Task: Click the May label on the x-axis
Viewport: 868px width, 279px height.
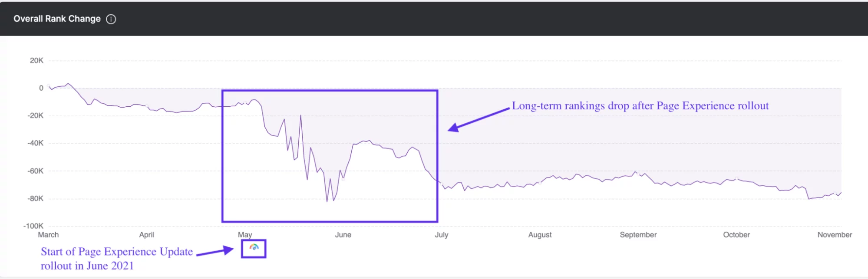Action: (245, 235)
